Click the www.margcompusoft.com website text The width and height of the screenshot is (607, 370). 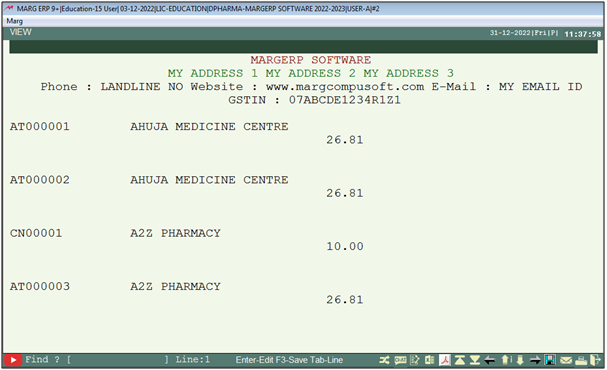click(x=345, y=87)
